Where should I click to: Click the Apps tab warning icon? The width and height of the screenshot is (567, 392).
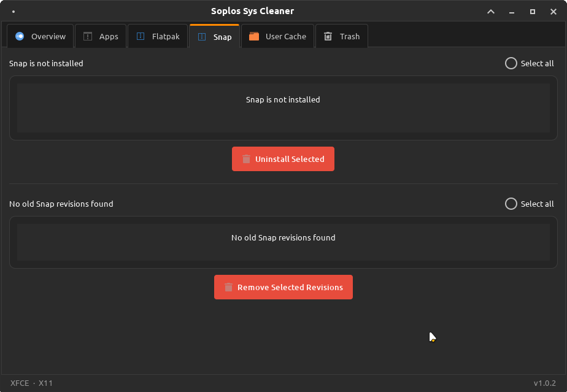point(88,36)
